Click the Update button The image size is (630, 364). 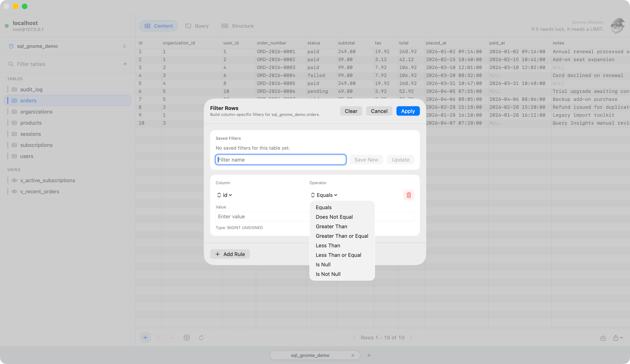pos(400,160)
